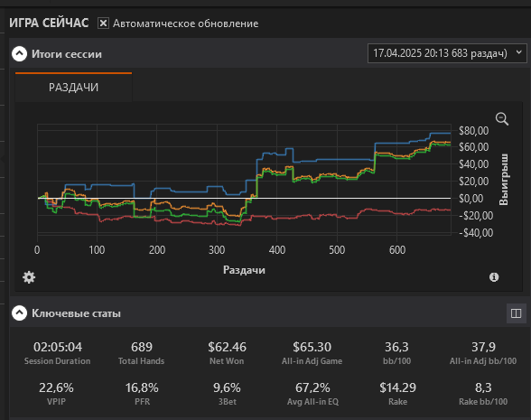The image size is (531, 420).
Task: Collapse the Ключевые статы section
Action: pyautogui.click(x=19, y=313)
